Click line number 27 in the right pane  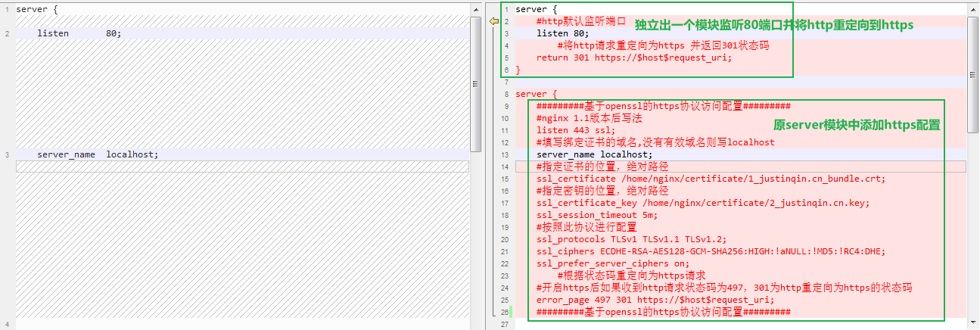click(x=506, y=324)
